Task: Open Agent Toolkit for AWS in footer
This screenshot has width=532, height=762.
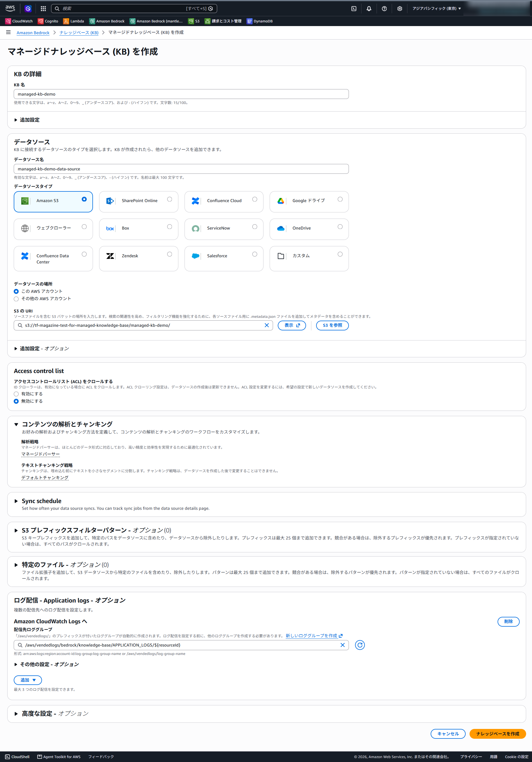Action: point(59,757)
